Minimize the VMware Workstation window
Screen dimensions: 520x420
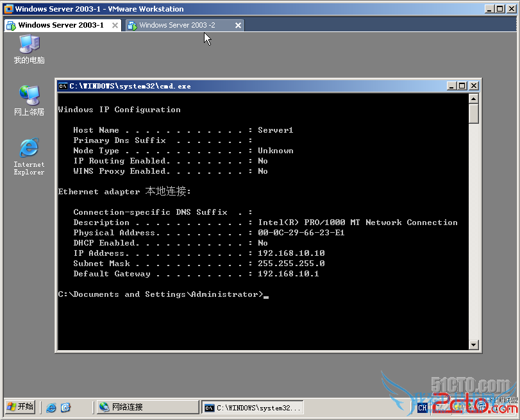(x=489, y=8)
